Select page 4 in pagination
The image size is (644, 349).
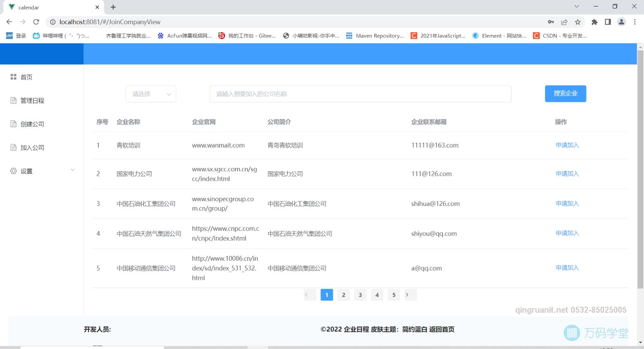coord(377,295)
